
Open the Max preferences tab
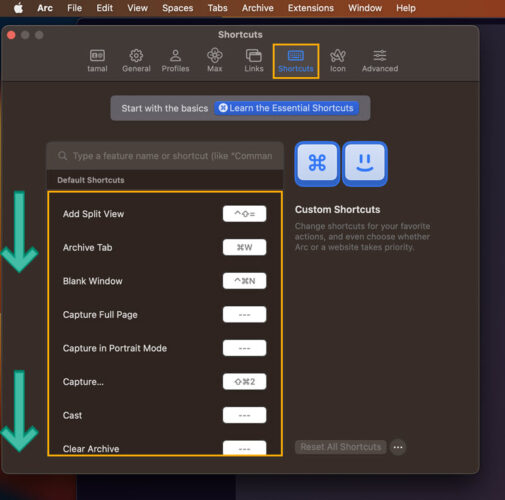(215, 61)
